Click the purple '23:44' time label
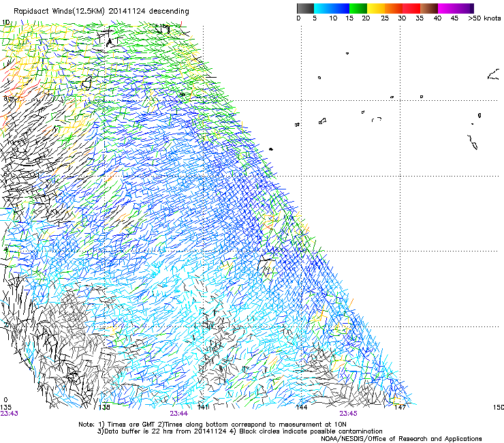The image size is (504, 443). 178,414
